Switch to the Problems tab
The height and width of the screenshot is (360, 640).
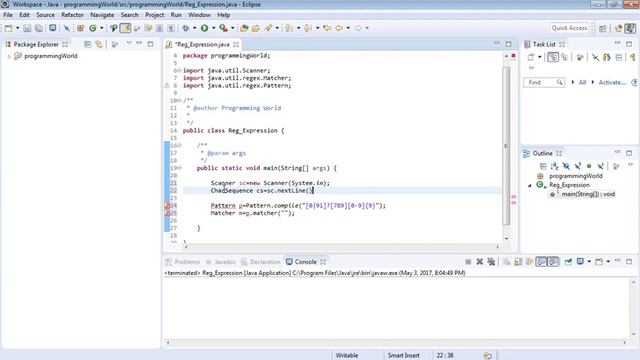pyautogui.click(x=183, y=262)
